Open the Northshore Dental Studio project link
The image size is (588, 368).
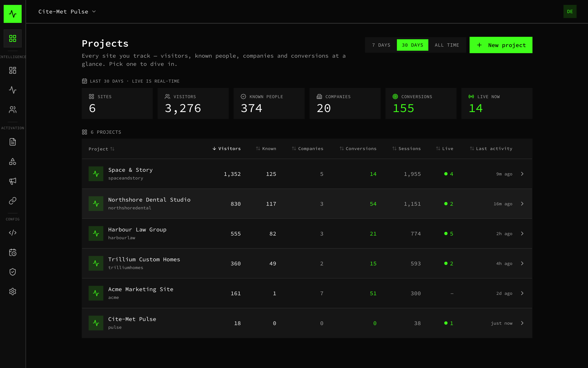click(149, 200)
